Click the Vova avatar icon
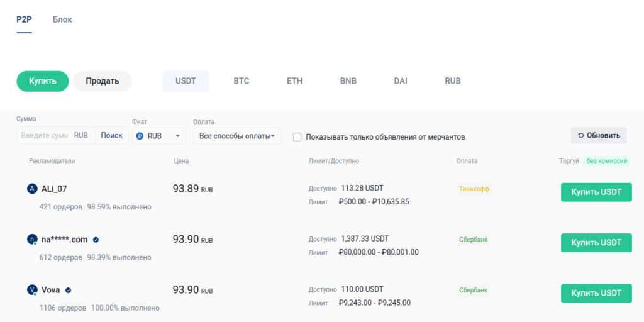The width and height of the screenshot is (644, 322). pyautogui.click(x=33, y=290)
